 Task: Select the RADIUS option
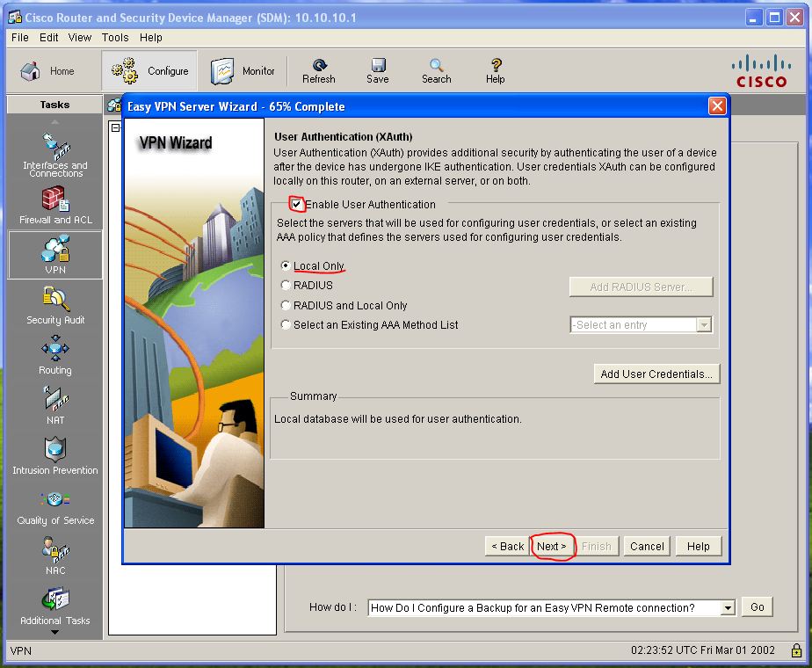(286, 286)
